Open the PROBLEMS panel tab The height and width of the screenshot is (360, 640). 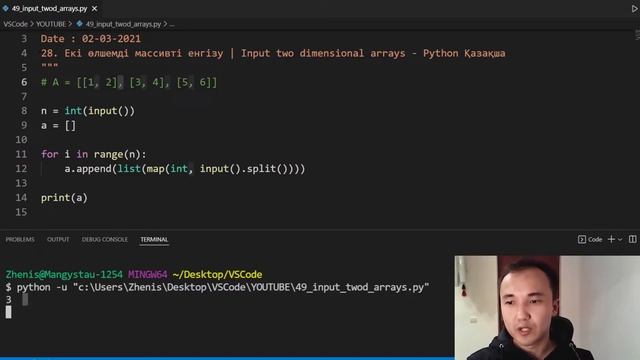click(x=20, y=240)
